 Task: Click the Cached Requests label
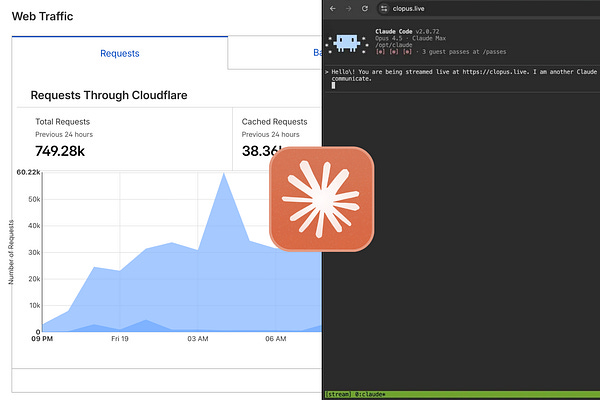click(274, 122)
